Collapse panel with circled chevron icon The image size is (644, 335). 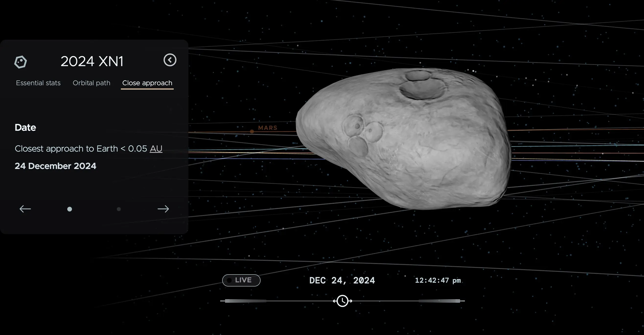[170, 60]
